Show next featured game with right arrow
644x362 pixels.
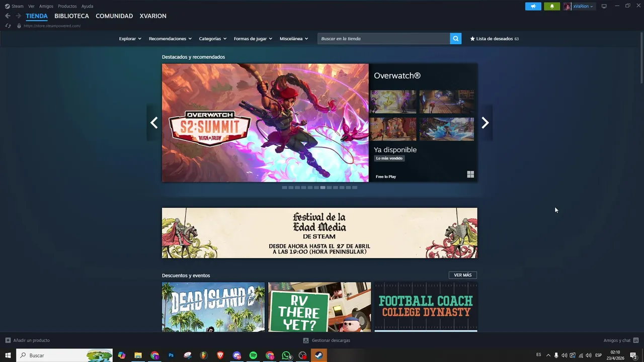[x=485, y=123]
